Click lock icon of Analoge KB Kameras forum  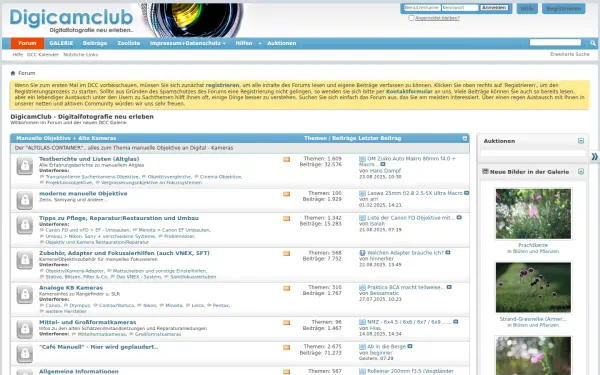[25, 294]
